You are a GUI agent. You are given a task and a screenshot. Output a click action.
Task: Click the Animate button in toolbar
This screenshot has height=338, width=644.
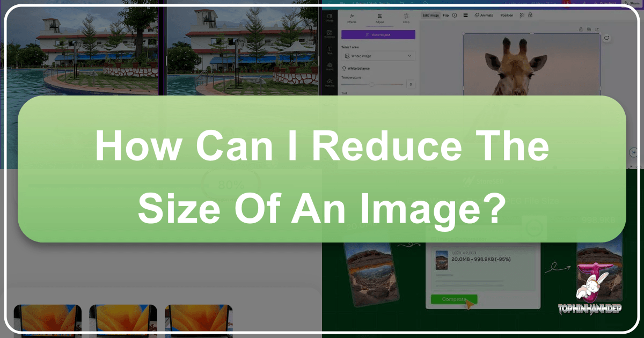coord(484,15)
